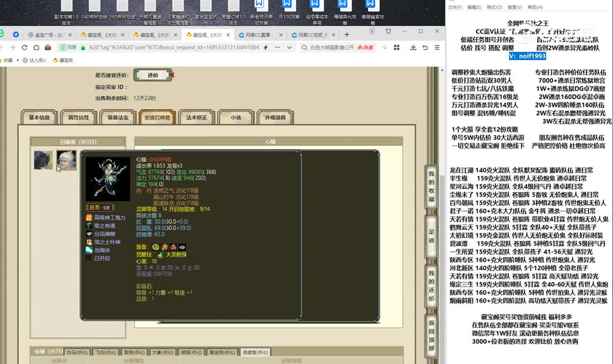This screenshot has width=613, height=364.
Task: Switch to the 装备法宝 tab
Action: (118, 117)
